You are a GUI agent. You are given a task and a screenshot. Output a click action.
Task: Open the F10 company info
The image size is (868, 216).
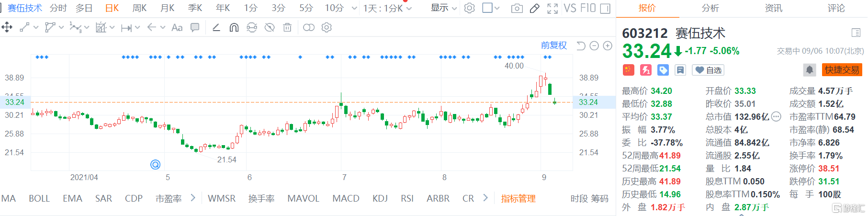click(x=587, y=8)
